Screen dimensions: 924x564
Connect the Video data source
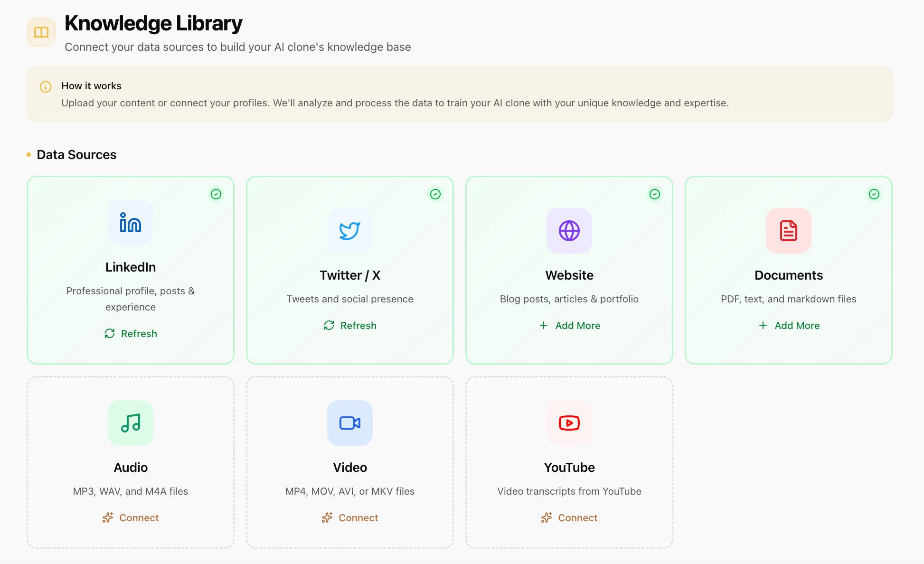pyautogui.click(x=350, y=517)
